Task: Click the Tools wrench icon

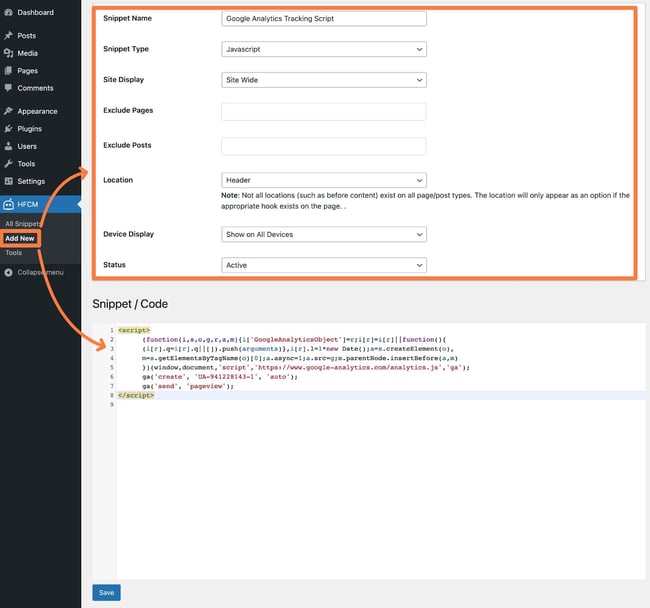Action: point(8,164)
